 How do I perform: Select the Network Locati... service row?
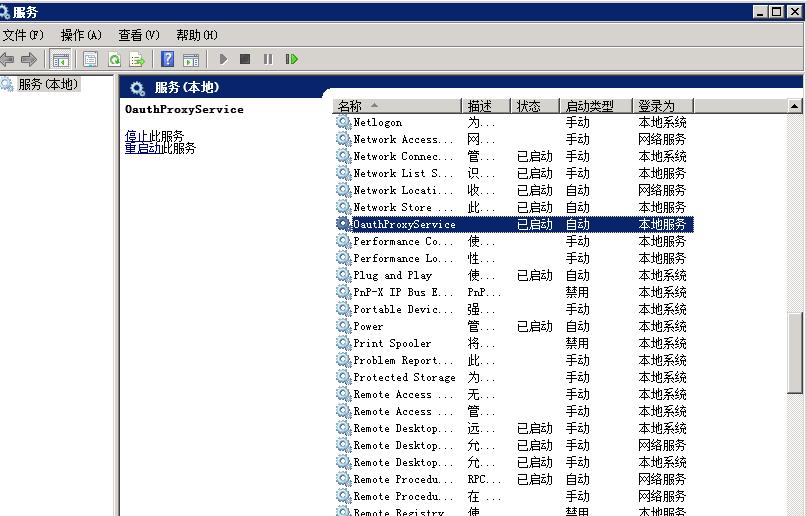coord(514,190)
